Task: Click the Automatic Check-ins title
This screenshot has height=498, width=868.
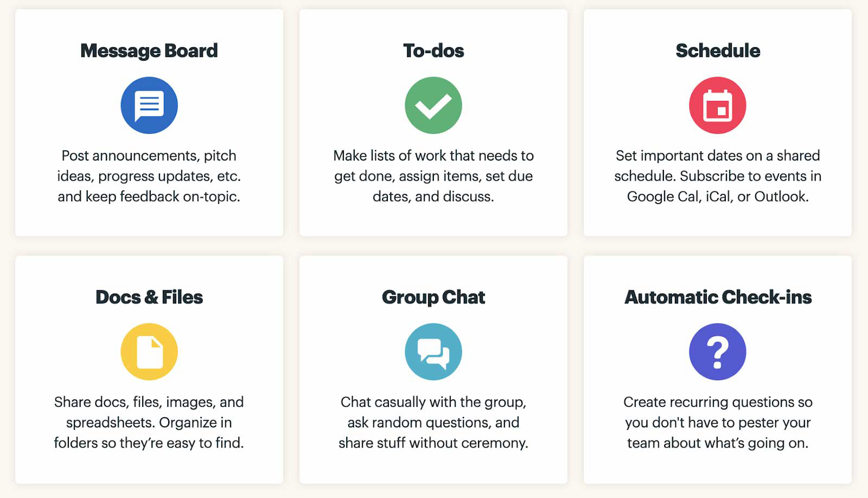Action: tap(717, 297)
